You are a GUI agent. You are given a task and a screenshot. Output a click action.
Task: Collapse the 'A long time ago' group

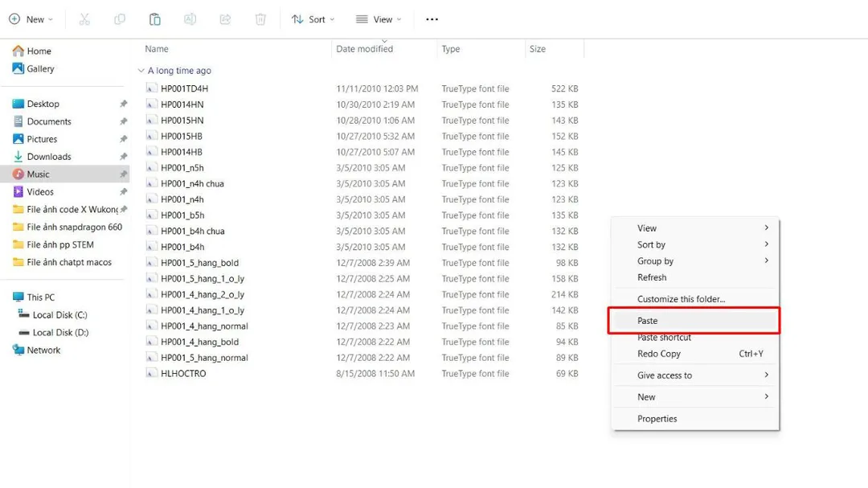[x=141, y=70]
